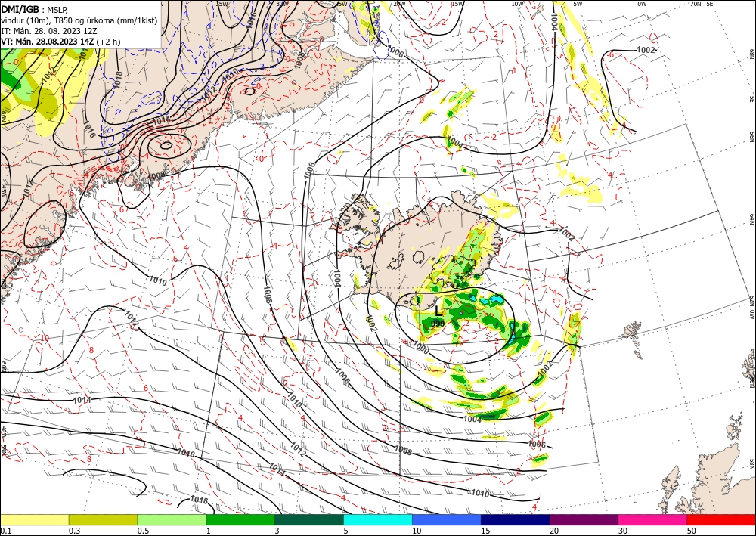Click the "0.1" legend scale label

pyautogui.click(x=5, y=531)
